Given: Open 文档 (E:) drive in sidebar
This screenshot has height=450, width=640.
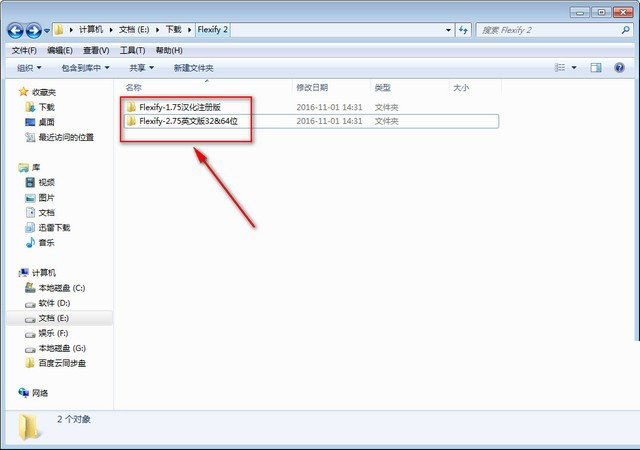Looking at the screenshot, I should coord(53,318).
